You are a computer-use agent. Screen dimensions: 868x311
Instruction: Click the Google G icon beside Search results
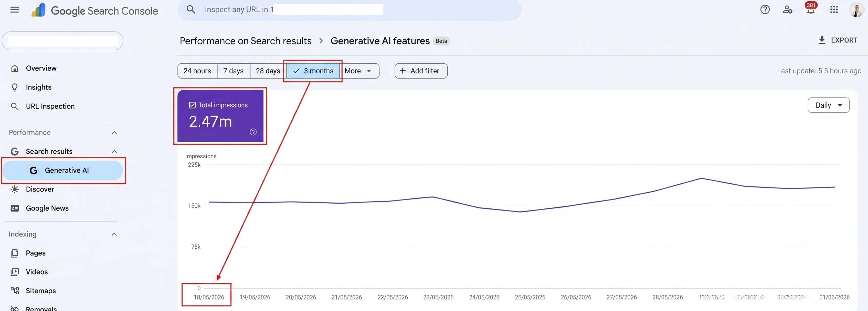(x=15, y=151)
